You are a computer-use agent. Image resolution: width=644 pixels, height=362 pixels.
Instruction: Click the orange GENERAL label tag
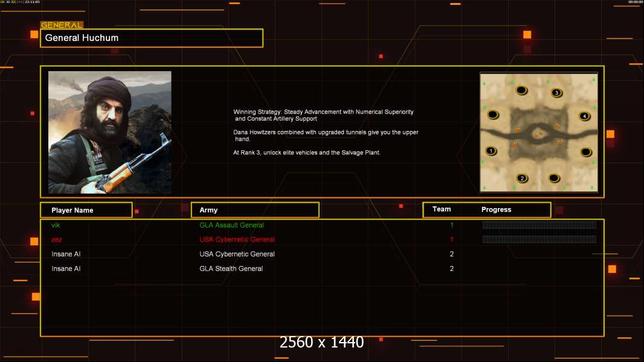(x=62, y=25)
